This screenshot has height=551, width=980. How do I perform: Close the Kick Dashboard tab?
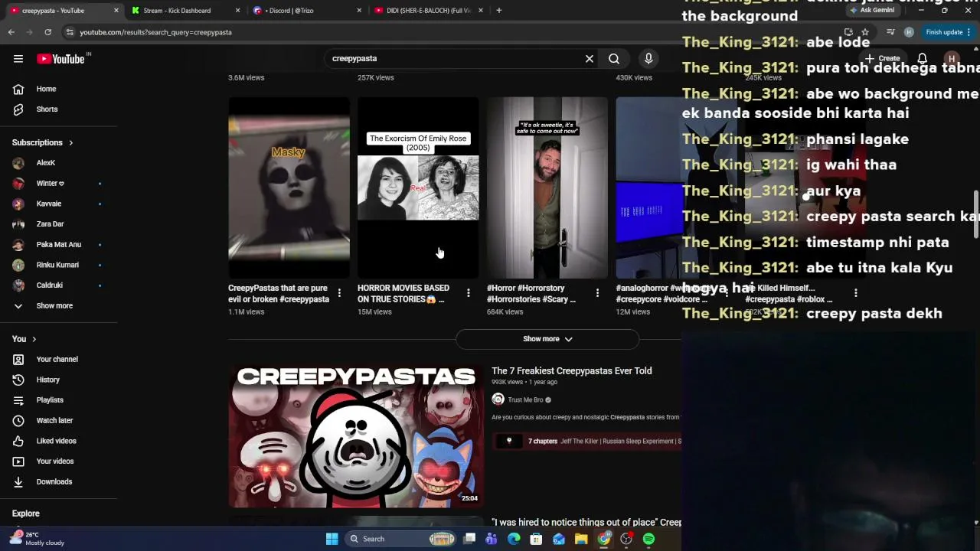(x=237, y=11)
